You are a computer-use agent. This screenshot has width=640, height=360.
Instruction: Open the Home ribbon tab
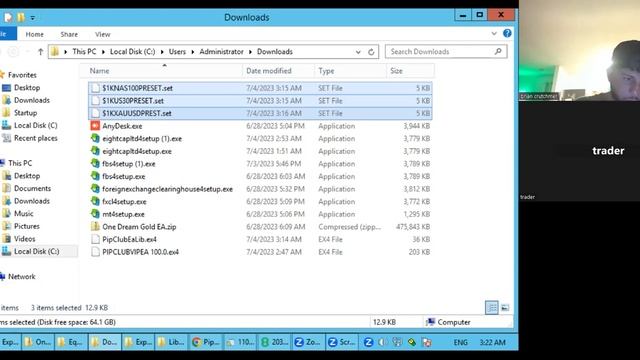tap(34, 34)
